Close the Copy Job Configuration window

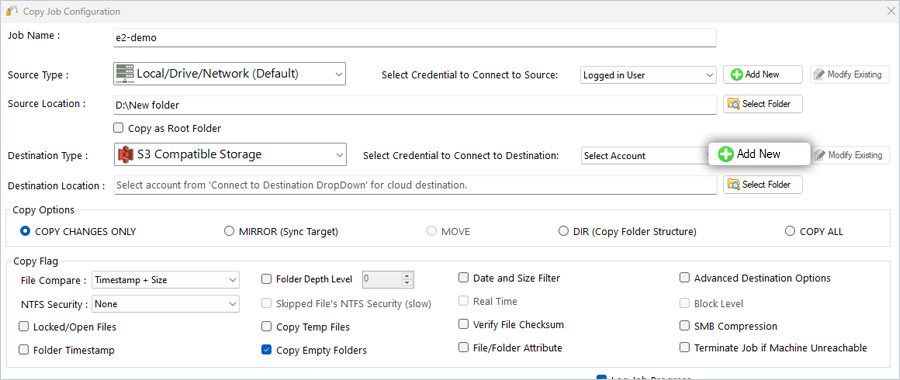point(891,10)
